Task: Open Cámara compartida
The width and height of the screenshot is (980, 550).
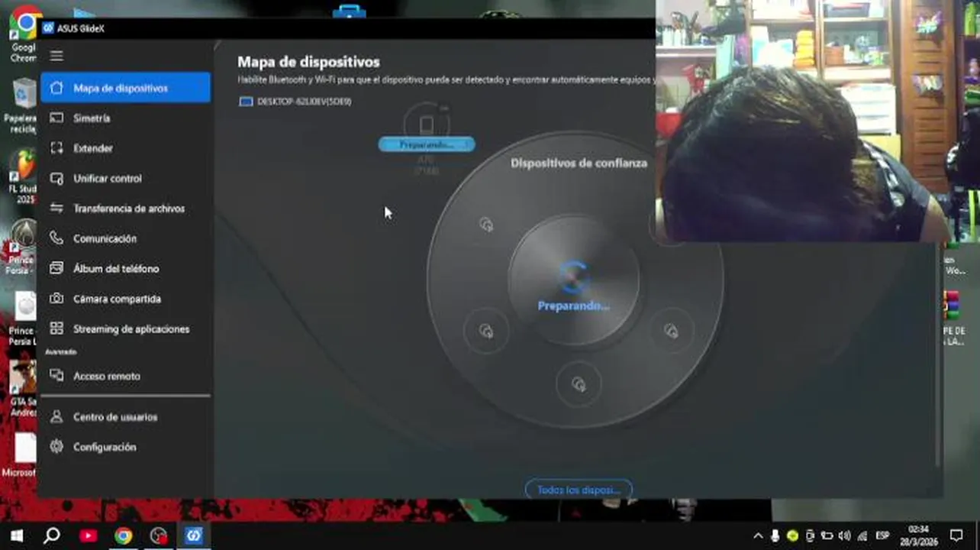Action: [x=126, y=299]
